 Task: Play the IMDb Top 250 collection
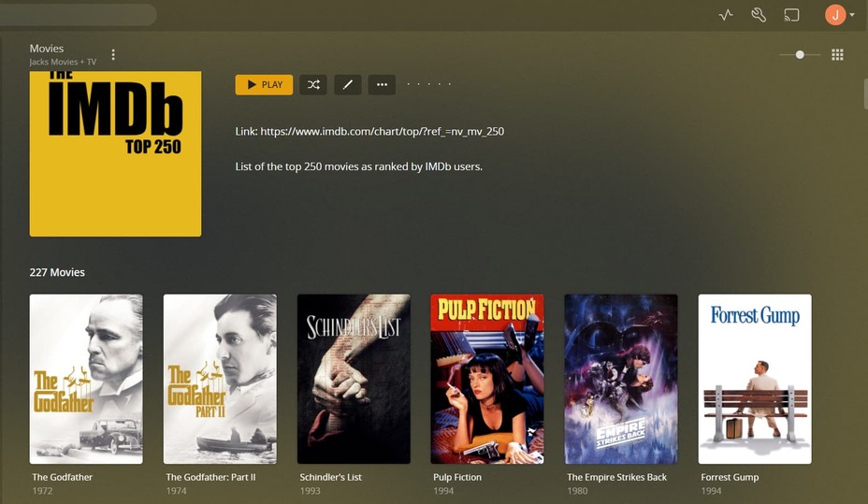(264, 85)
